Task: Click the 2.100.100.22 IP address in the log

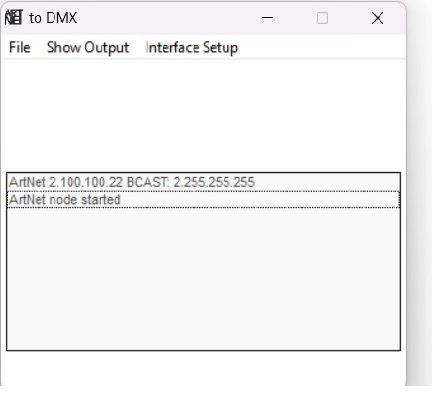Action: tap(86, 182)
